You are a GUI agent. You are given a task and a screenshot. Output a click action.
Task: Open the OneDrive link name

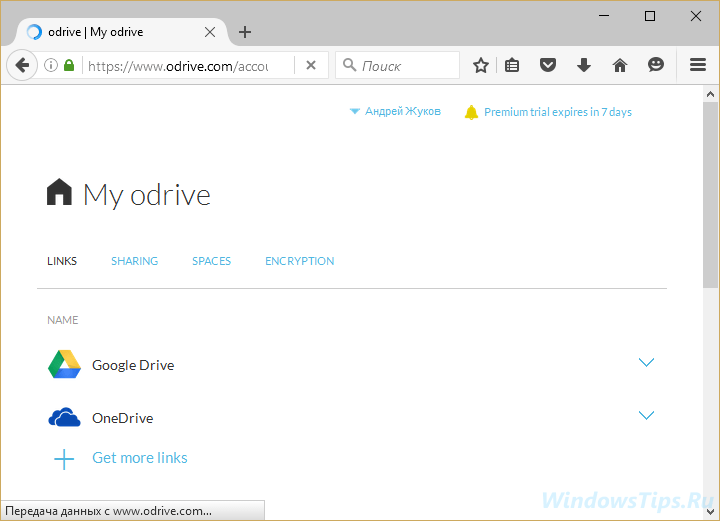coord(123,418)
